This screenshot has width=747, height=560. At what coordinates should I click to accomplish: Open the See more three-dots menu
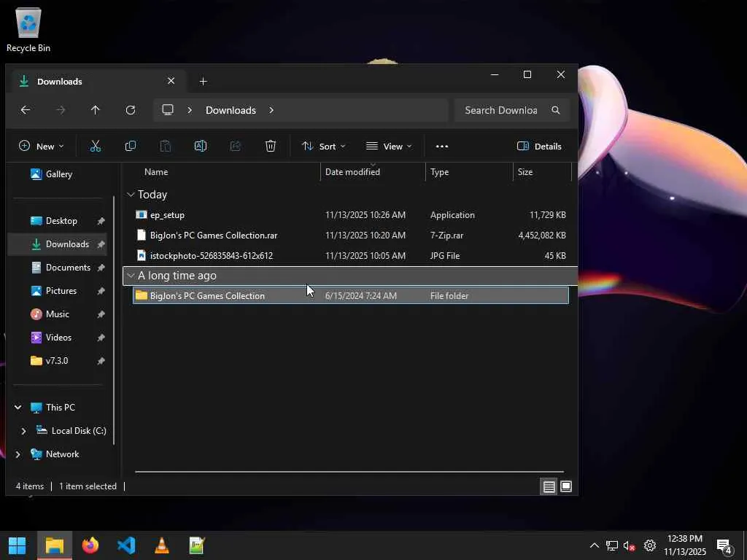pyautogui.click(x=442, y=146)
